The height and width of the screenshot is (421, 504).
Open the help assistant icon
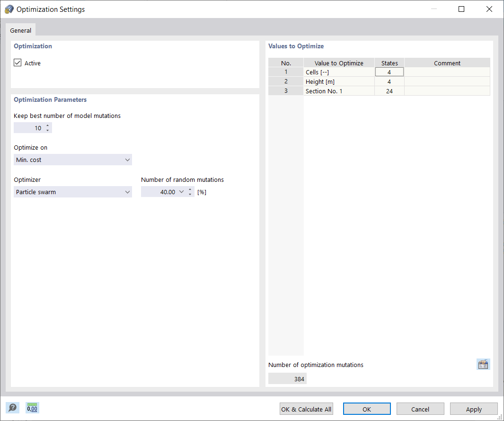(x=12, y=408)
